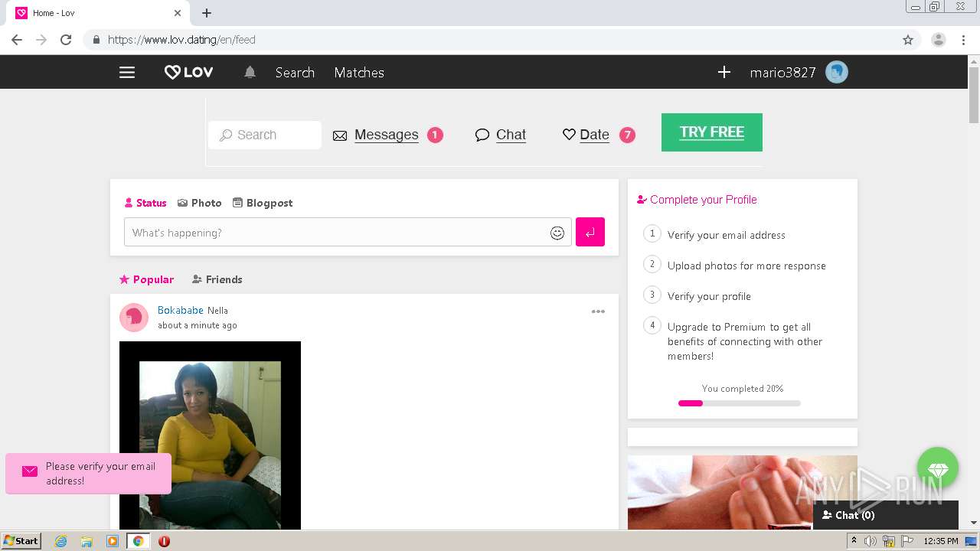Click the address bar URL
The image size is (980, 551).
(181, 40)
